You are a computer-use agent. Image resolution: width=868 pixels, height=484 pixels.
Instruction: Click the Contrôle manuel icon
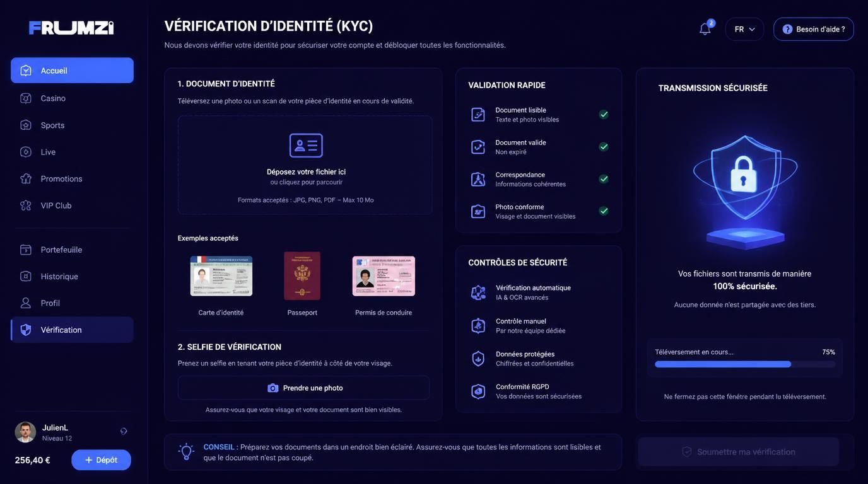tap(478, 326)
